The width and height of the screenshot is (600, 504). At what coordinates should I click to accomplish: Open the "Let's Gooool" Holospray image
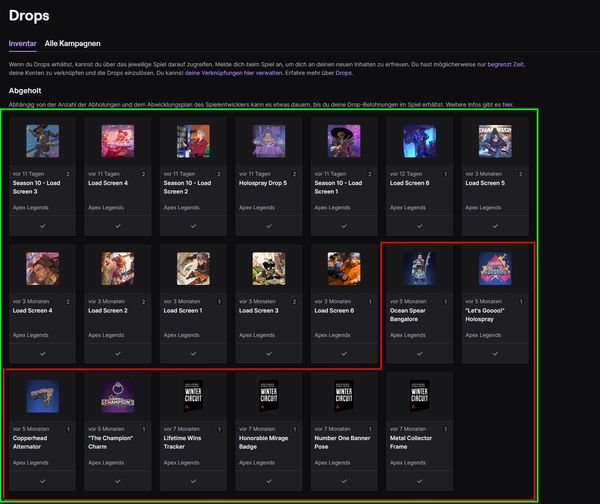495,269
